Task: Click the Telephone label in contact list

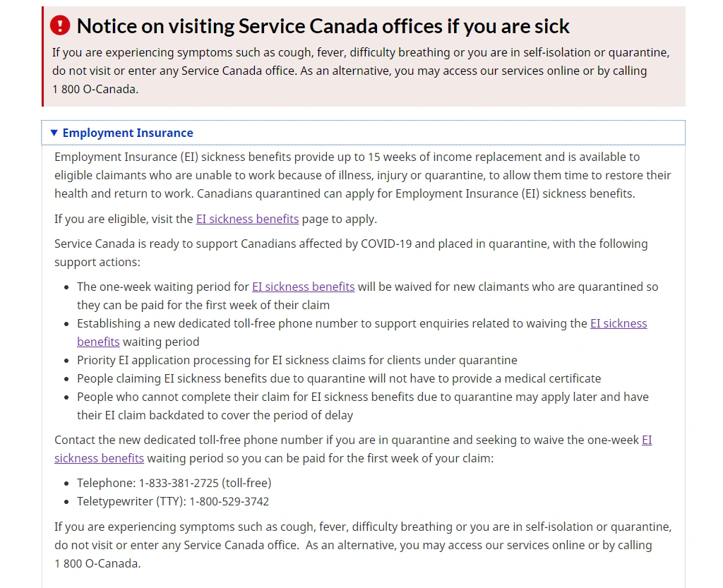Action: pyautogui.click(x=106, y=483)
